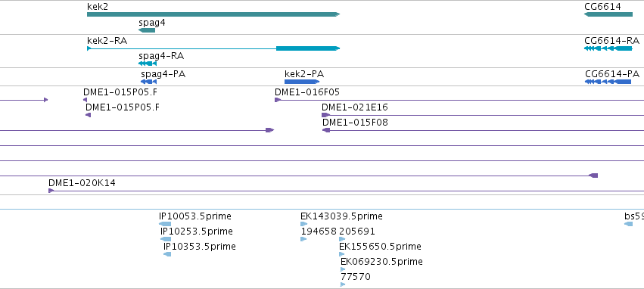Select the EK069230.5prime EST label
This screenshot has width=644, height=289.
pyautogui.click(x=381, y=262)
